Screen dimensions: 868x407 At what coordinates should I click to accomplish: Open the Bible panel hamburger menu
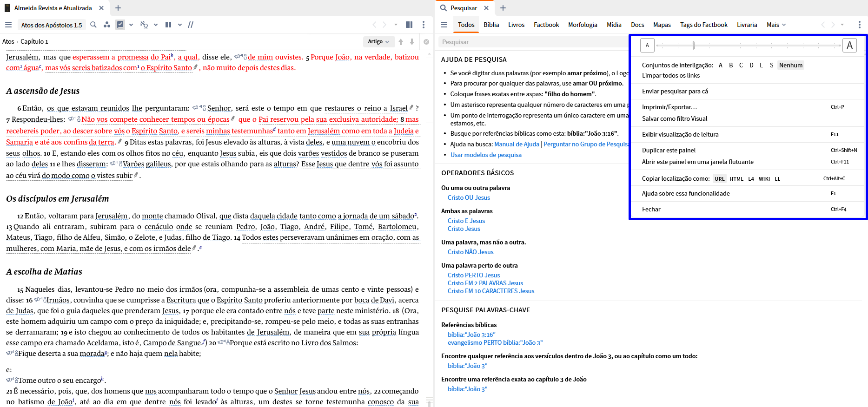8,25
